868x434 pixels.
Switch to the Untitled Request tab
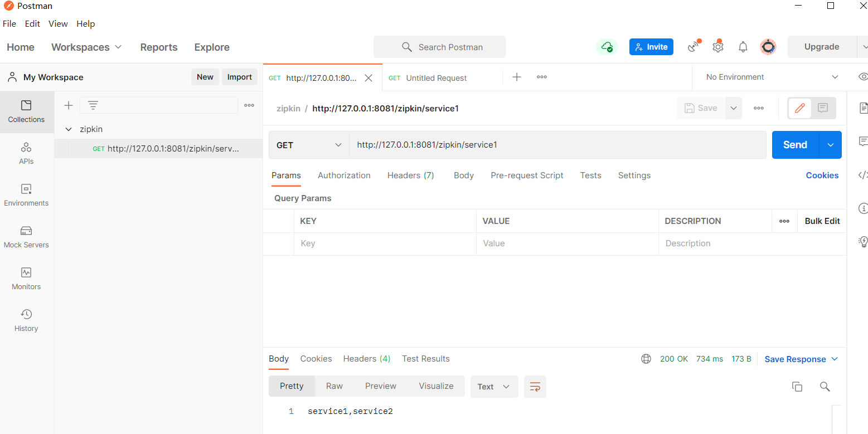point(437,78)
